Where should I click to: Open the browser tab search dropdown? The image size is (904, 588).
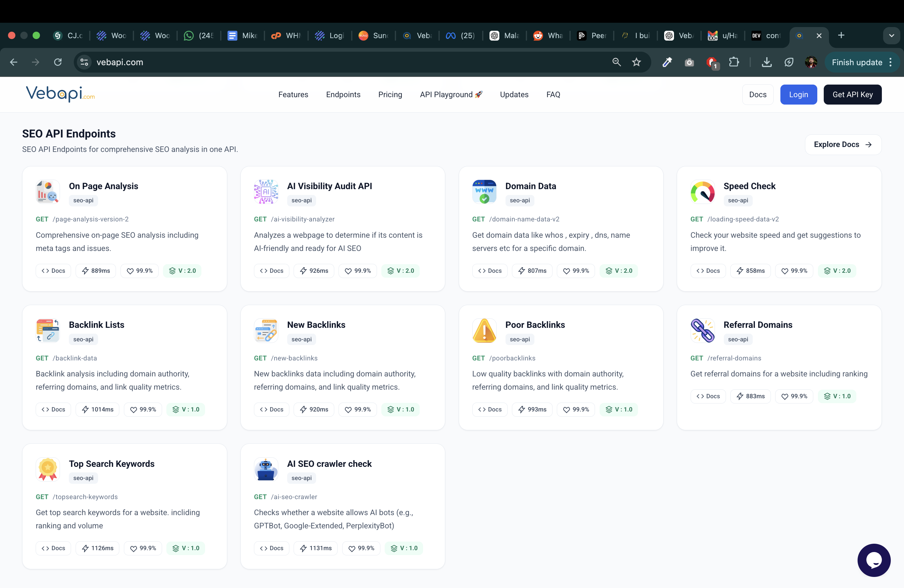tap(892, 35)
